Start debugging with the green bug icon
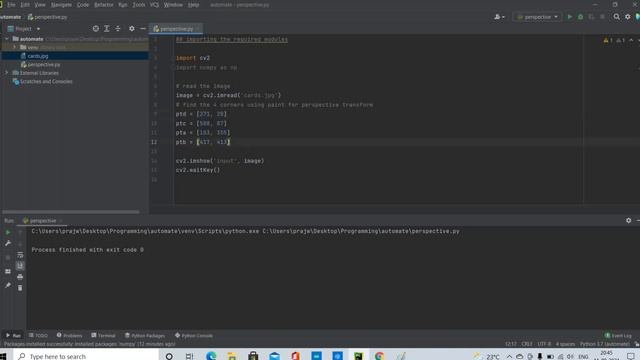Viewport: 640px width, 360px height. click(x=580, y=17)
